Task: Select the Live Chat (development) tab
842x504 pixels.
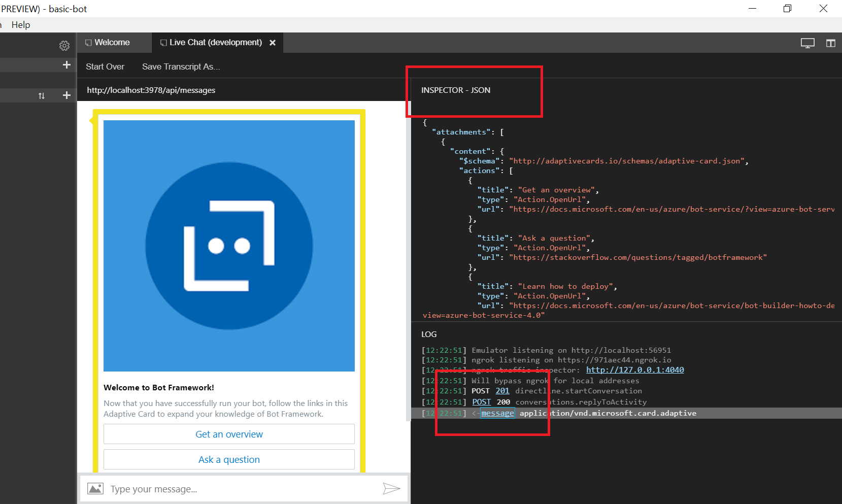Action: click(215, 43)
